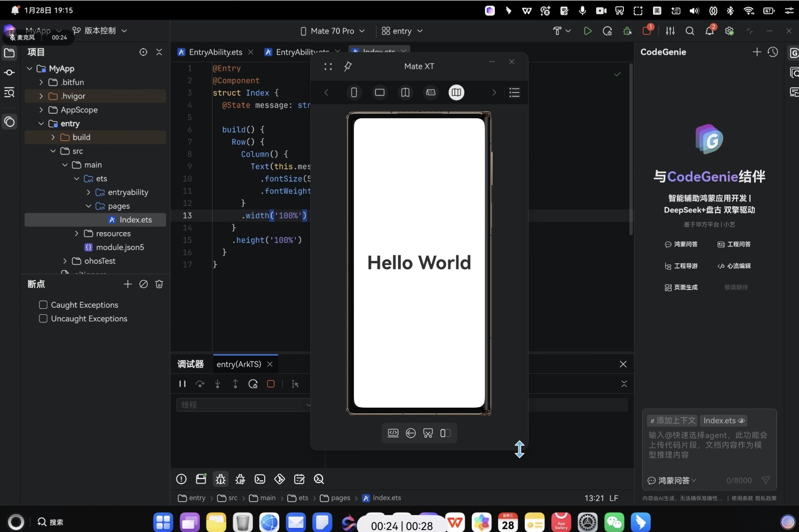Viewport: 799px width, 532px height.
Task: Pin the Mate XT previewer window
Action: (x=348, y=67)
